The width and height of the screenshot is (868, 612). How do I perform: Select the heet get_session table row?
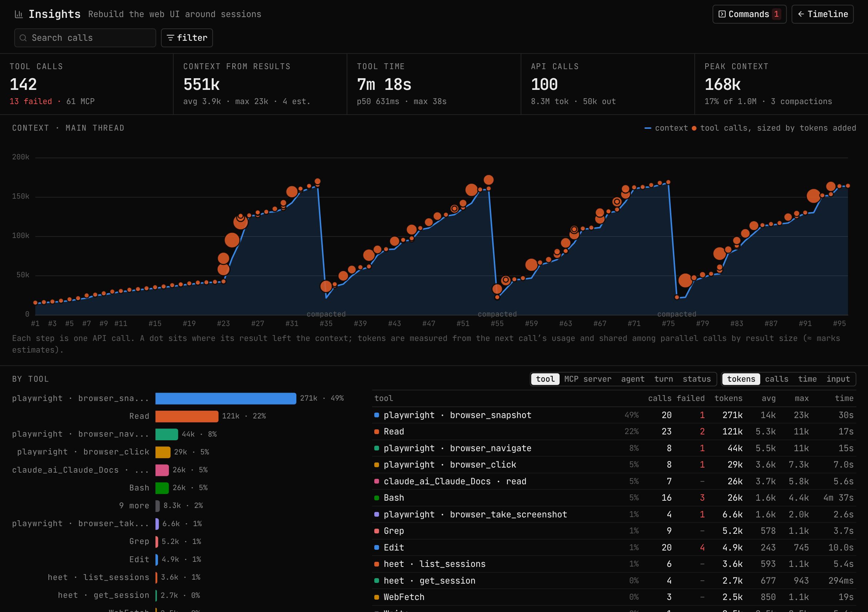pyautogui.click(x=614, y=581)
